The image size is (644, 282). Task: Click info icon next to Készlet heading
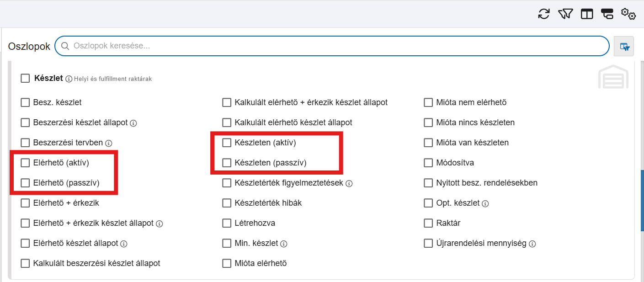tap(69, 79)
